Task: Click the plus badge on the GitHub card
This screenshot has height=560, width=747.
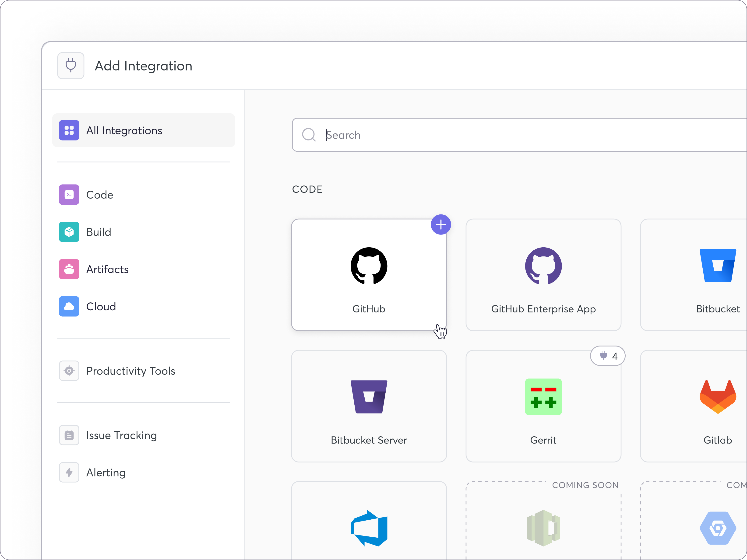Action: (441, 224)
